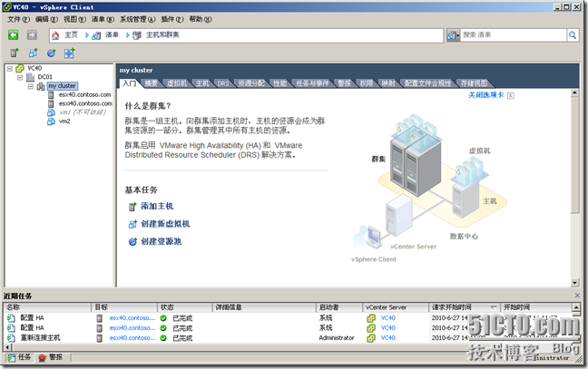Select host esxi40.contoso.com in the tree
The width and height of the screenshot is (588, 369).
click(85, 103)
